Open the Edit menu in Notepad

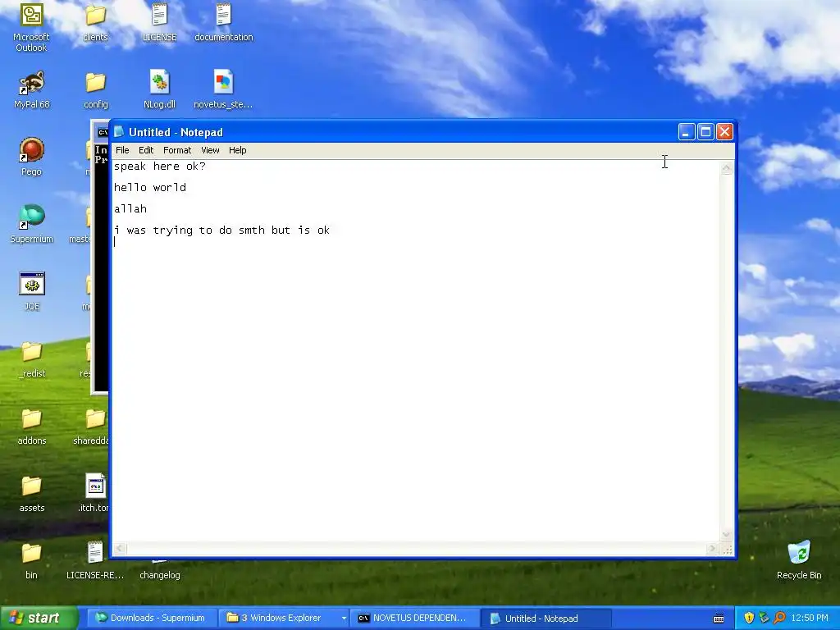pos(146,151)
